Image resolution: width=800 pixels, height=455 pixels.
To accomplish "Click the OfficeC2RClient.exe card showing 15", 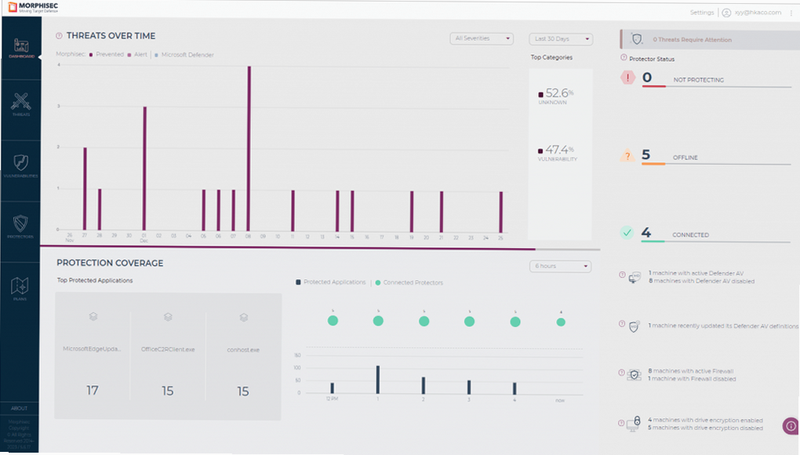I will pos(168,355).
